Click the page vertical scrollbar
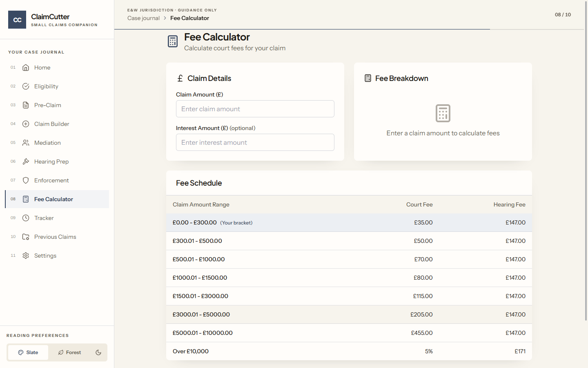 click(x=586, y=160)
